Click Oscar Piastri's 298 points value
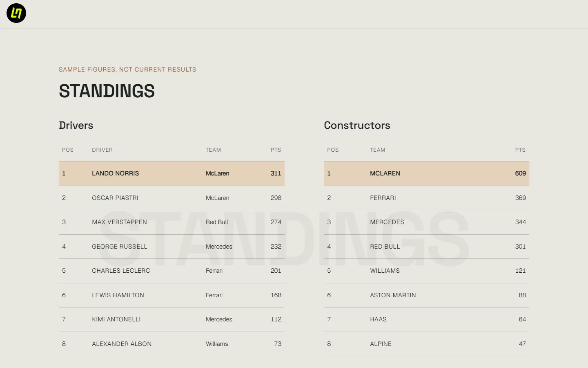Image resolution: width=588 pixels, height=368 pixels. click(x=276, y=198)
